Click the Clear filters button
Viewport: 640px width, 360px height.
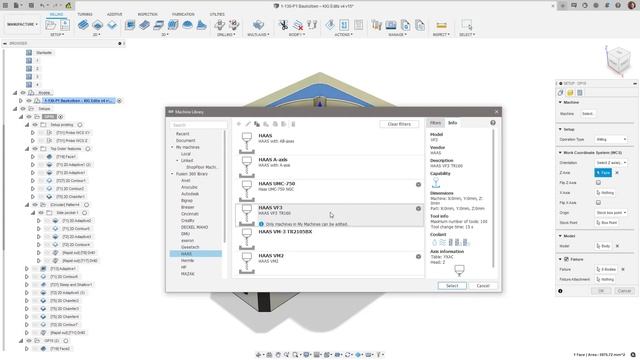click(x=399, y=124)
